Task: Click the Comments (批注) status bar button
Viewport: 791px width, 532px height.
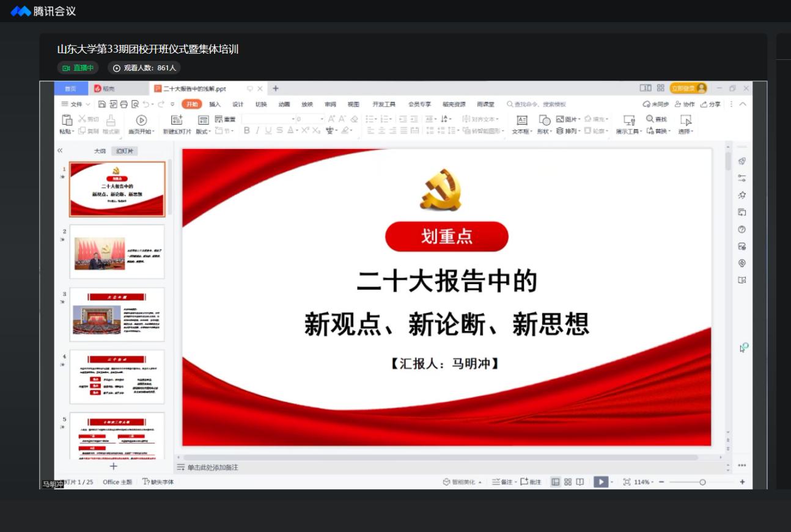Action: (531, 482)
